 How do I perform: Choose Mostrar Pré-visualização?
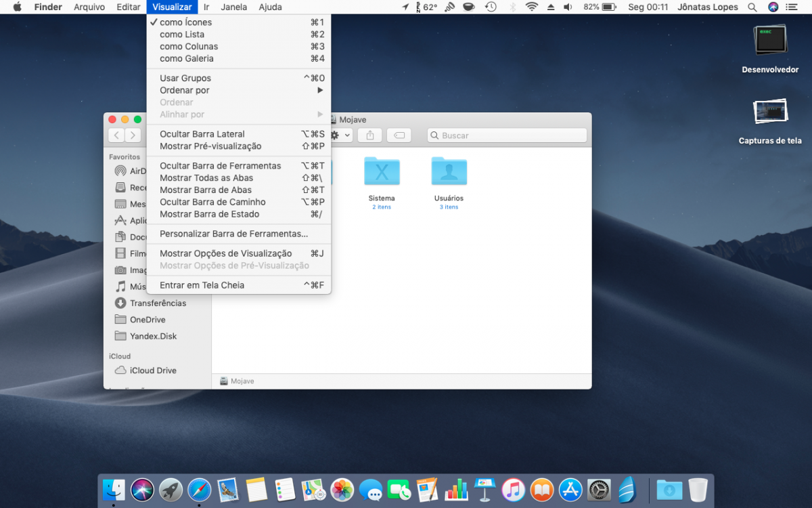coord(239,146)
